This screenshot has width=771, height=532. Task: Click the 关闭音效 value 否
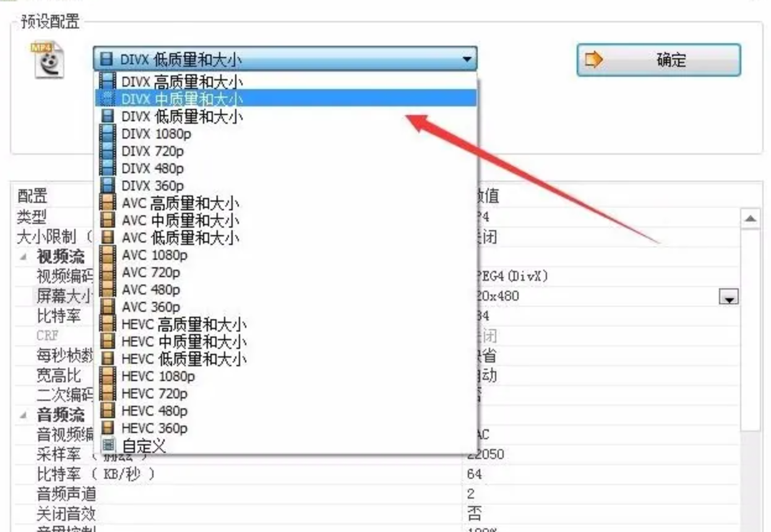[x=474, y=513]
